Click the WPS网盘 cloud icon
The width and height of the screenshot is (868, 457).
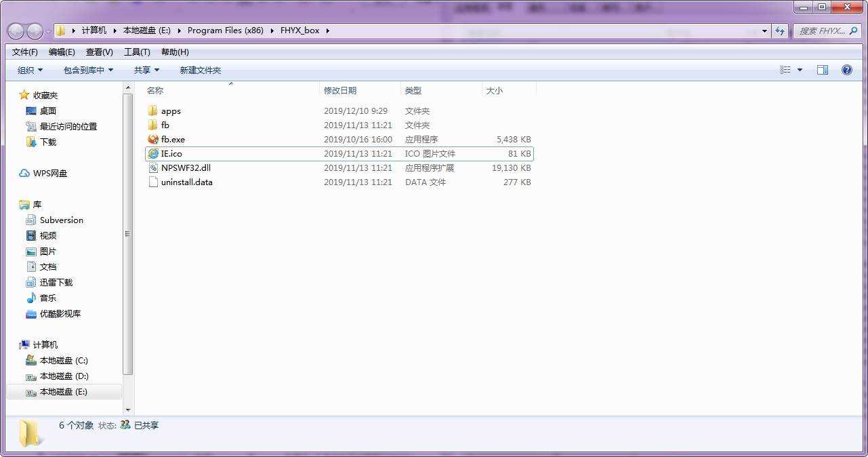24,174
